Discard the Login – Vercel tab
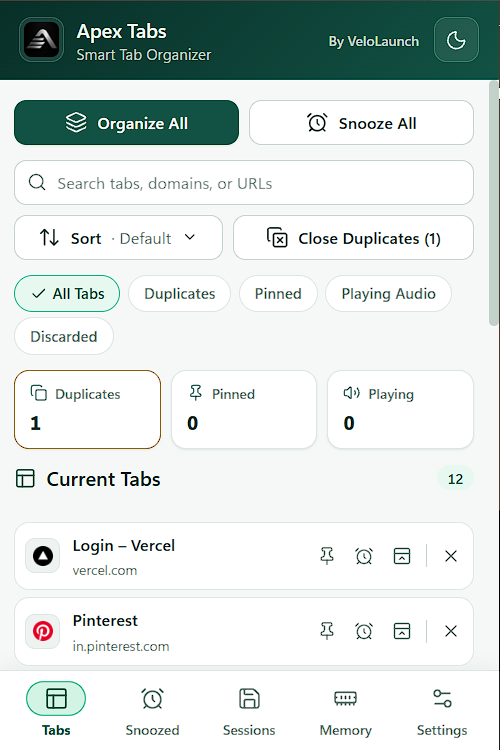500x750 pixels. tap(401, 556)
